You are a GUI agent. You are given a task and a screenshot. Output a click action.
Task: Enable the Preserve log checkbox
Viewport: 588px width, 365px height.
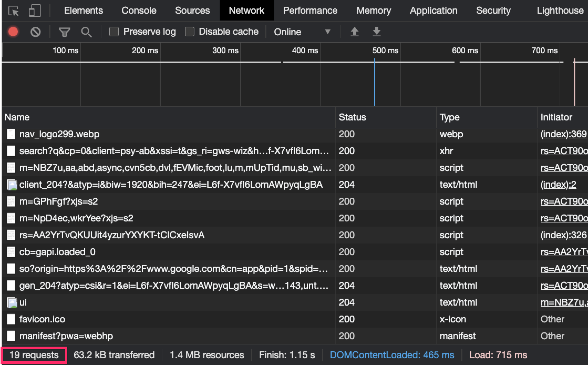(114, 32)
